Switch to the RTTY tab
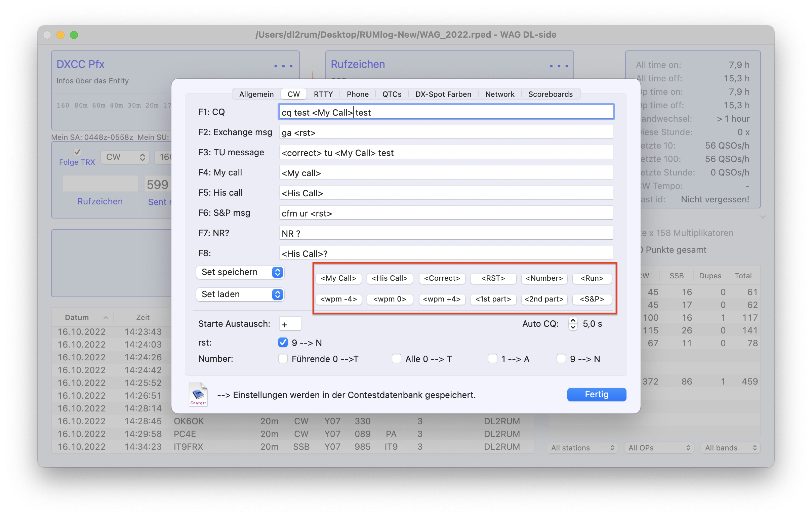Image resolution: width=812 pixels, height=517 pixels. (323, 94)
